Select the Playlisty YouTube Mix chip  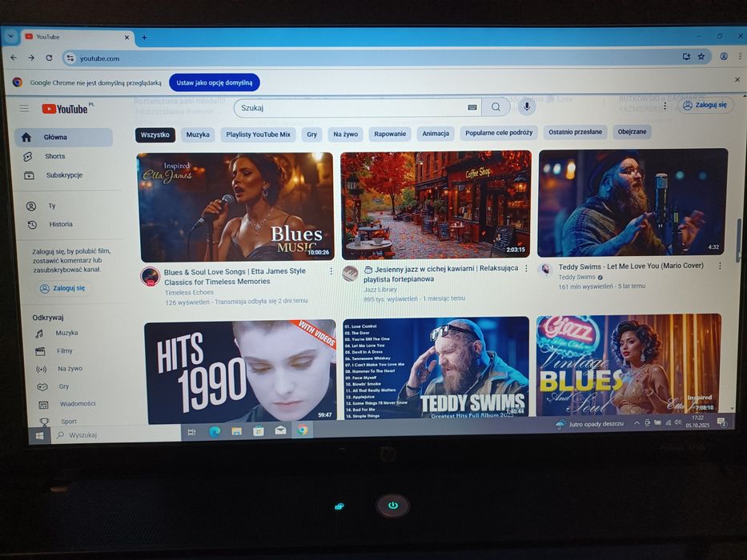point(259,134)
